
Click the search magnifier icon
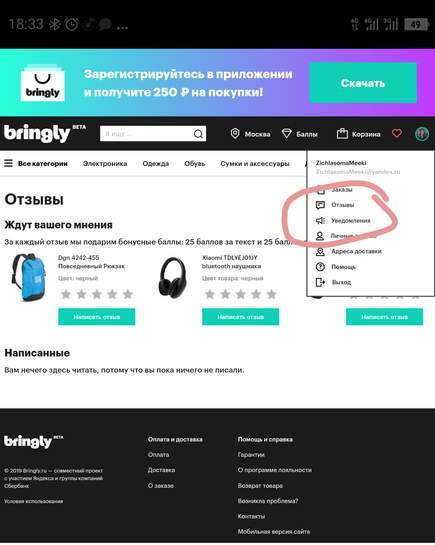198,134
